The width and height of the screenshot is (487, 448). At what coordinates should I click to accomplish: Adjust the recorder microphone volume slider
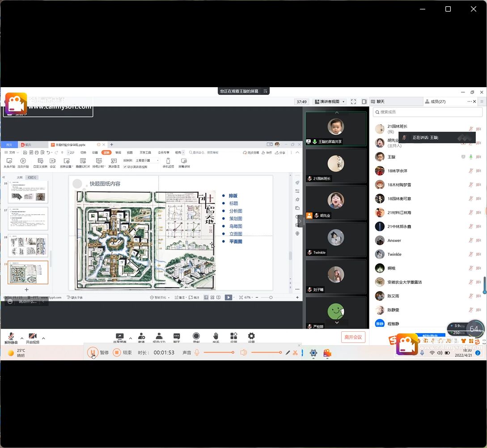[219, 352]
